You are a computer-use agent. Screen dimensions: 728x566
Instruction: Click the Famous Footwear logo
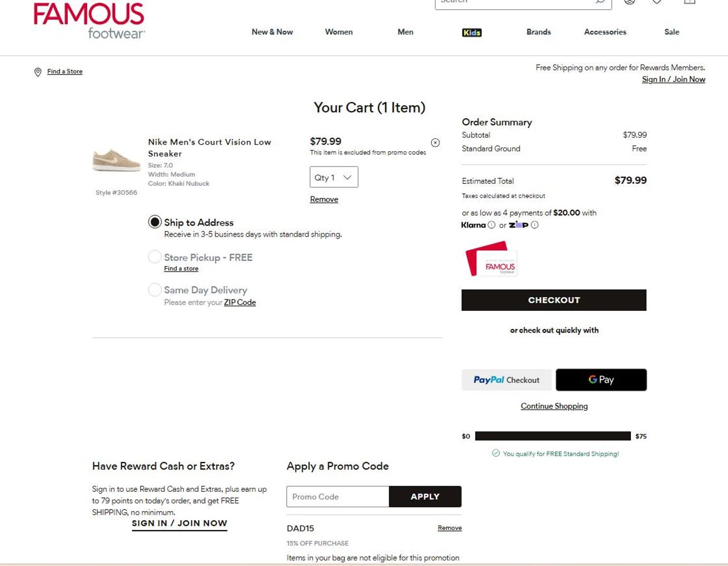(89, 20)
